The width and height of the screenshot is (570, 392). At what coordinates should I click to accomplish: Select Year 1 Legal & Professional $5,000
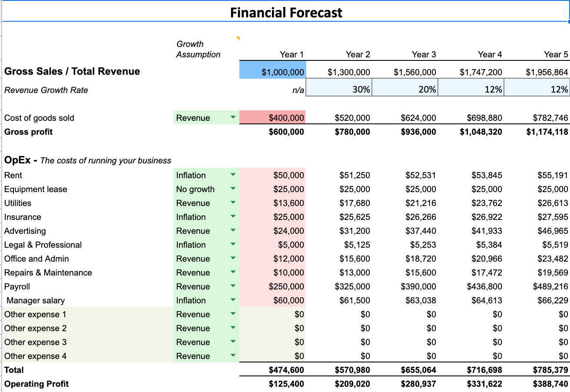[x=272, y=245]
